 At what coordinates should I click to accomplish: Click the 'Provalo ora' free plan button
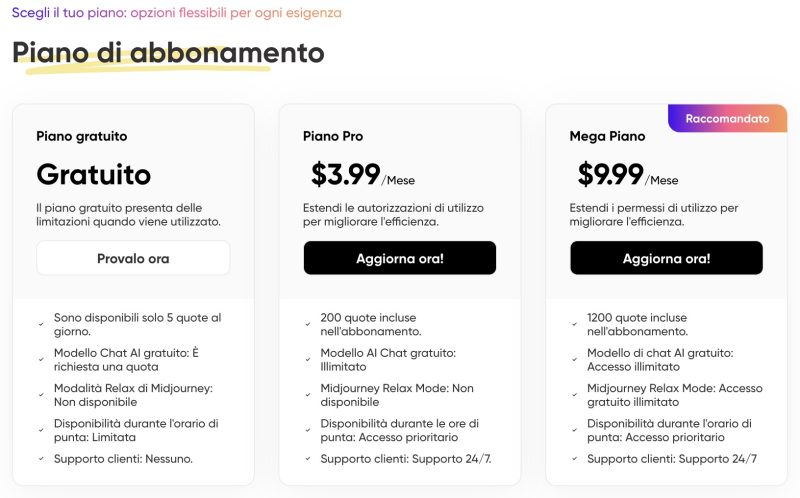(x=133, y=258)
